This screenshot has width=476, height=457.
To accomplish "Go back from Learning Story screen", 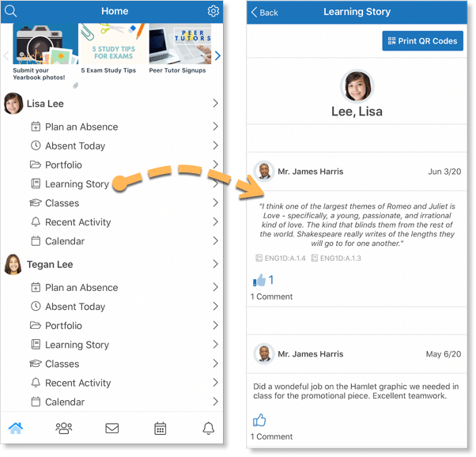I will [264, 13].
